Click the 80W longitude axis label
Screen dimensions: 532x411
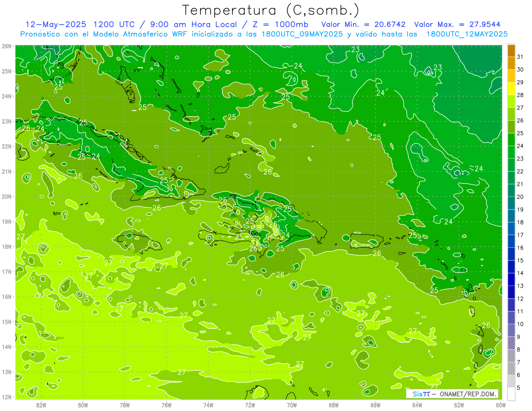click(83, 405)
